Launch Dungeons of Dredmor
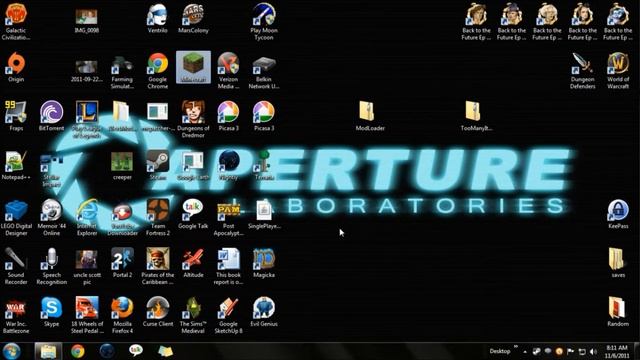 coord(193,120)
